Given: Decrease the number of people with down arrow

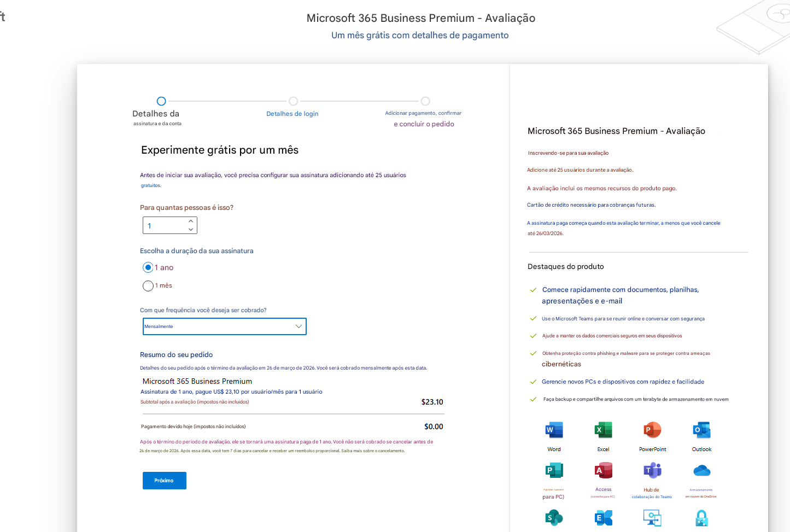Looking at the screenshot, I should pyautogui.click(x=191, y=230).
